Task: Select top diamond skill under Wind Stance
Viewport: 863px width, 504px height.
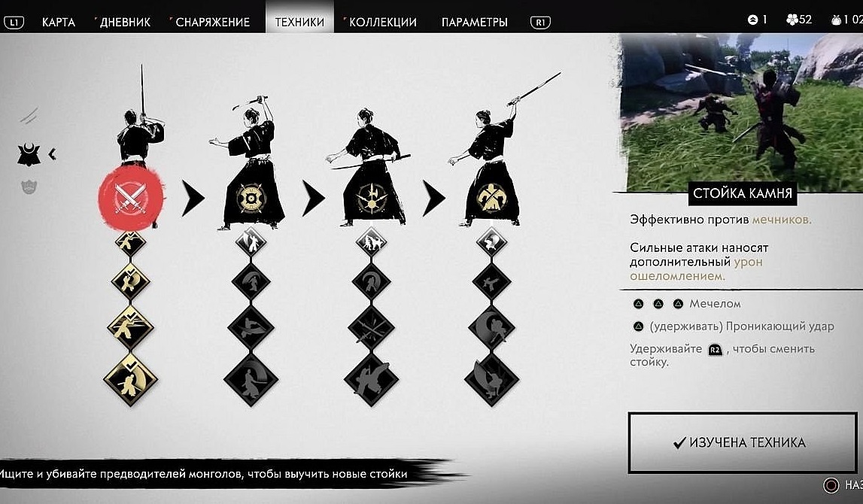Action: [x=372, y=241]
